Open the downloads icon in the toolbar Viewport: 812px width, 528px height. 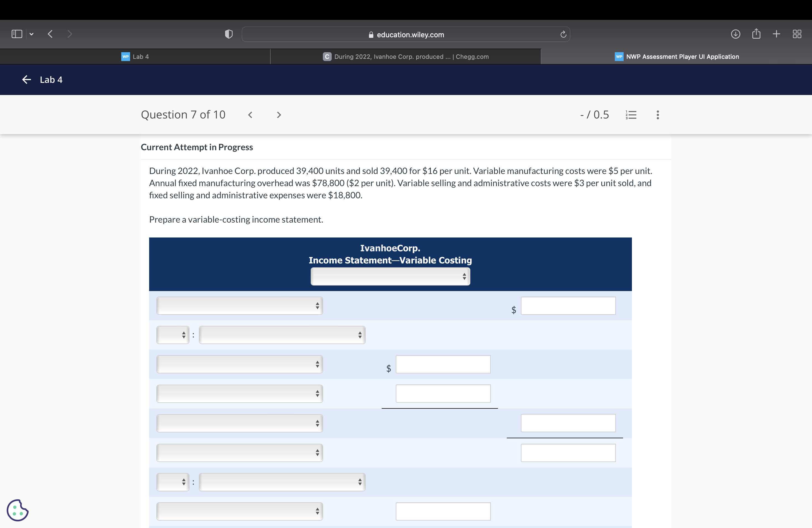coord(735,34)
